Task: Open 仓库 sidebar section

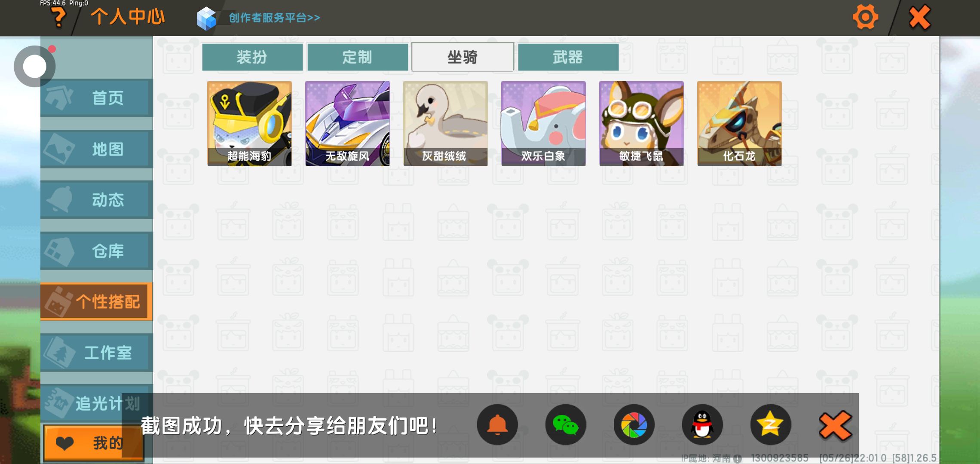Action: (97, 251)
